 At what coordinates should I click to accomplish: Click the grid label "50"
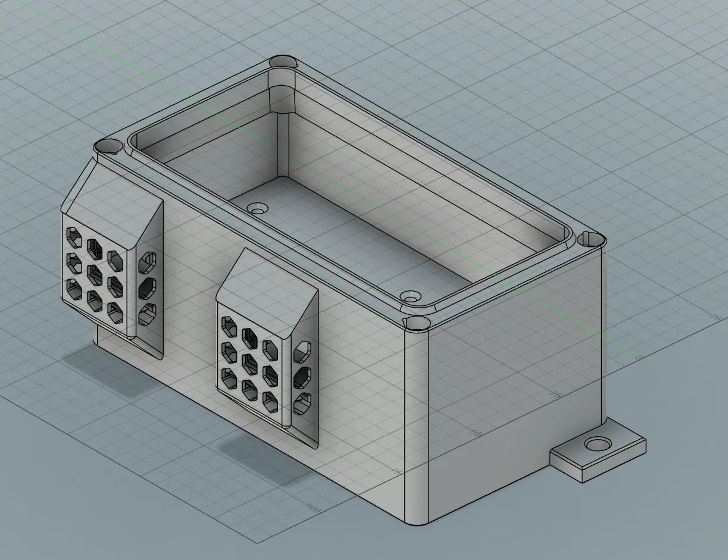tap(476, 433)
